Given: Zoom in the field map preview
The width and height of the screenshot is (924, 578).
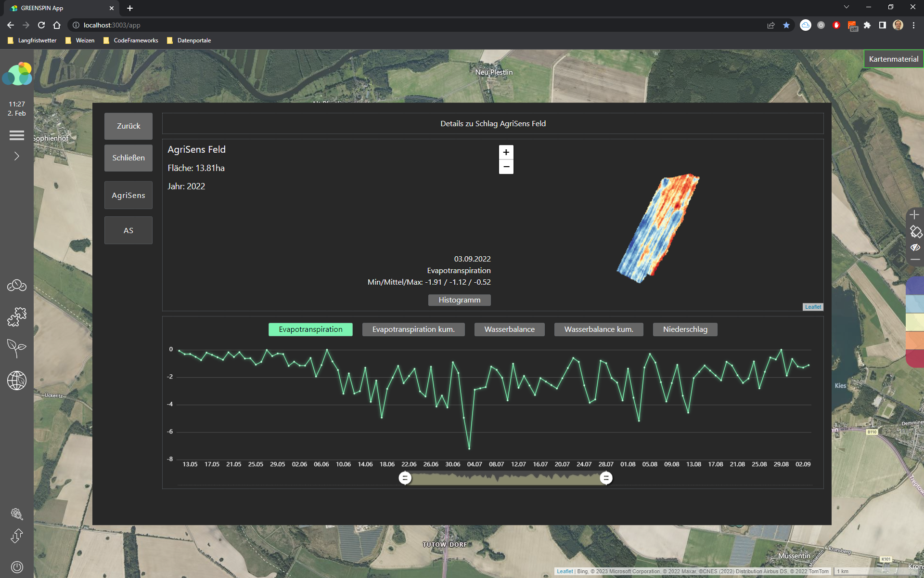Looking at the screenshot, I should (x=506, y=152).
